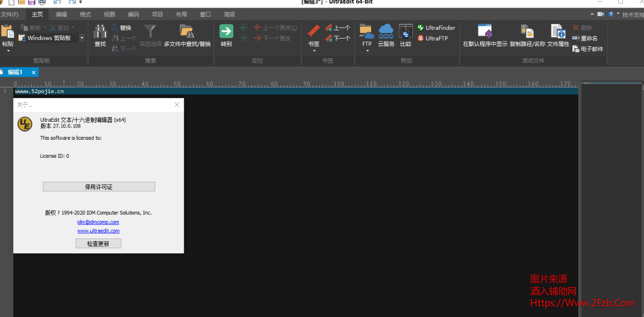Launch the Compare (比较) tool
This screenshot has width=644, height=317.
[406, 32]
